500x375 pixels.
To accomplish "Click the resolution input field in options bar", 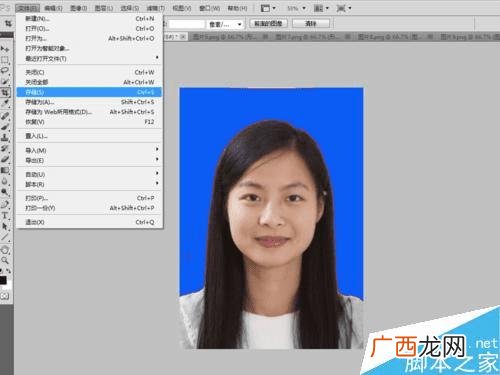I will tap(186, 24).
